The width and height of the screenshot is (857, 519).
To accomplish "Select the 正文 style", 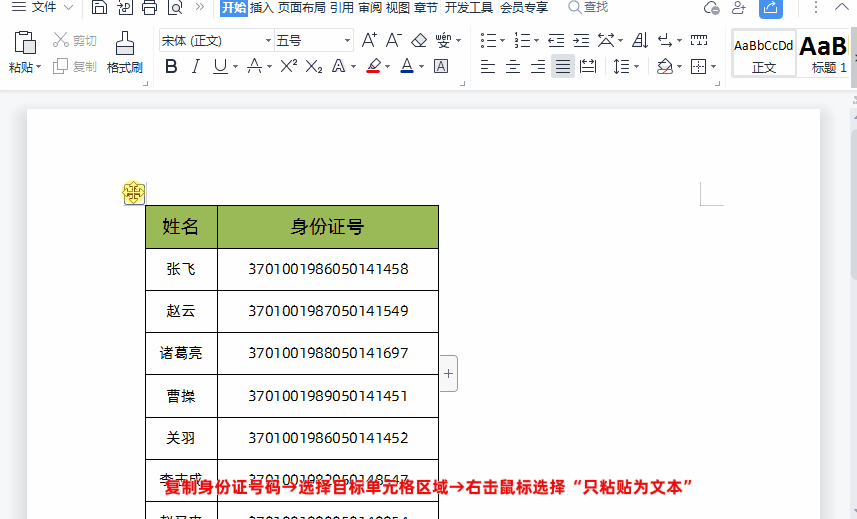I will coord(764,55).
